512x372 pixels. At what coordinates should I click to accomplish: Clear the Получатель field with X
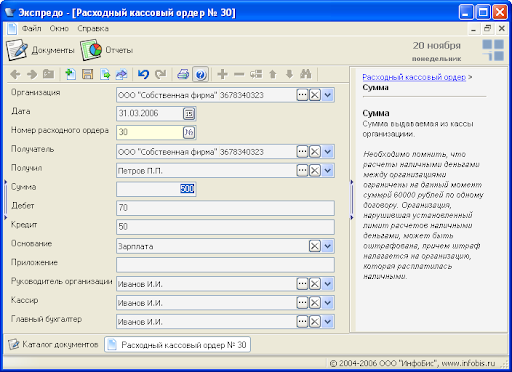(315, 152)
